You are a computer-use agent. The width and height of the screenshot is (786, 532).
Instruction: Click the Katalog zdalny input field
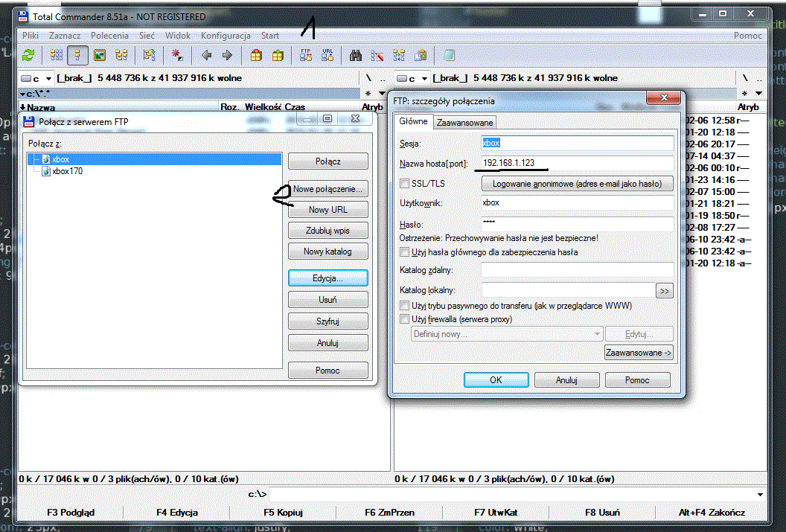pos(578,269)
